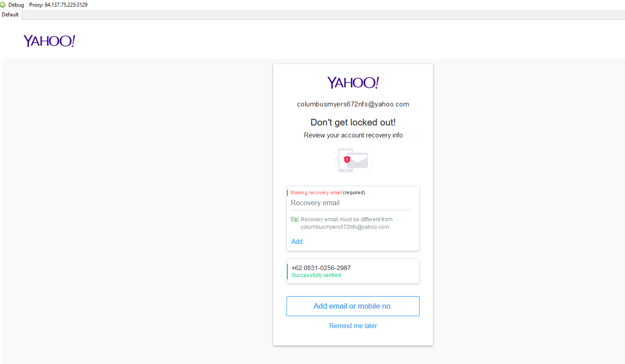
Task: Select the Default tab
Action: point(10,15)
